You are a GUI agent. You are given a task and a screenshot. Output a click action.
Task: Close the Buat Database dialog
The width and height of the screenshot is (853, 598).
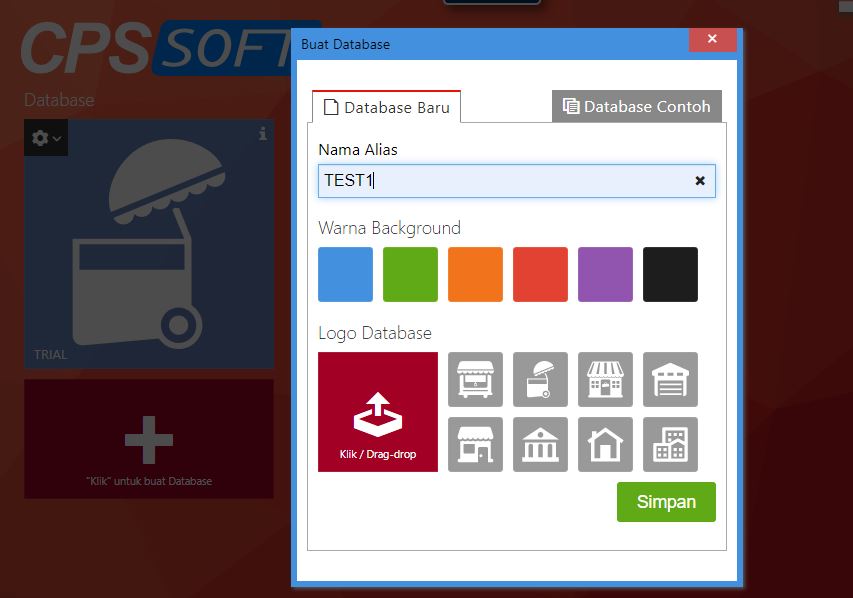(x=712, y=39)
